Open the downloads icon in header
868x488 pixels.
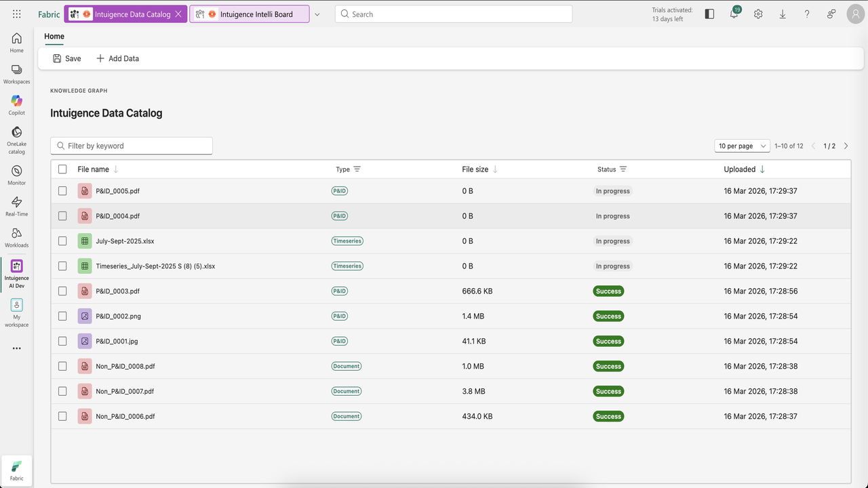point(783,14)
